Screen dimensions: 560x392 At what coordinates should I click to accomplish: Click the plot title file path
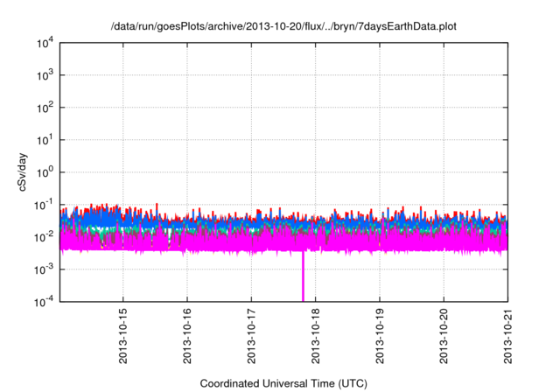[x=283, y=26]
